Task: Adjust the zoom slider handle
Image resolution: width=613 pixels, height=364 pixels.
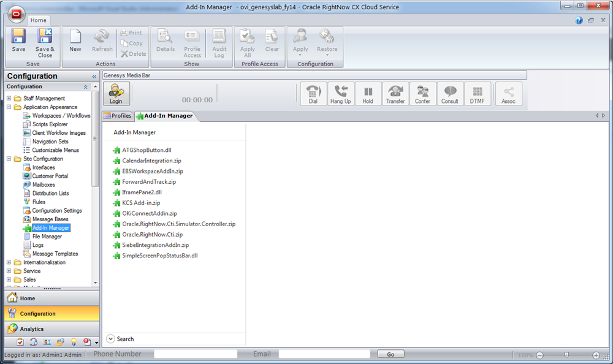Action: 566,355
